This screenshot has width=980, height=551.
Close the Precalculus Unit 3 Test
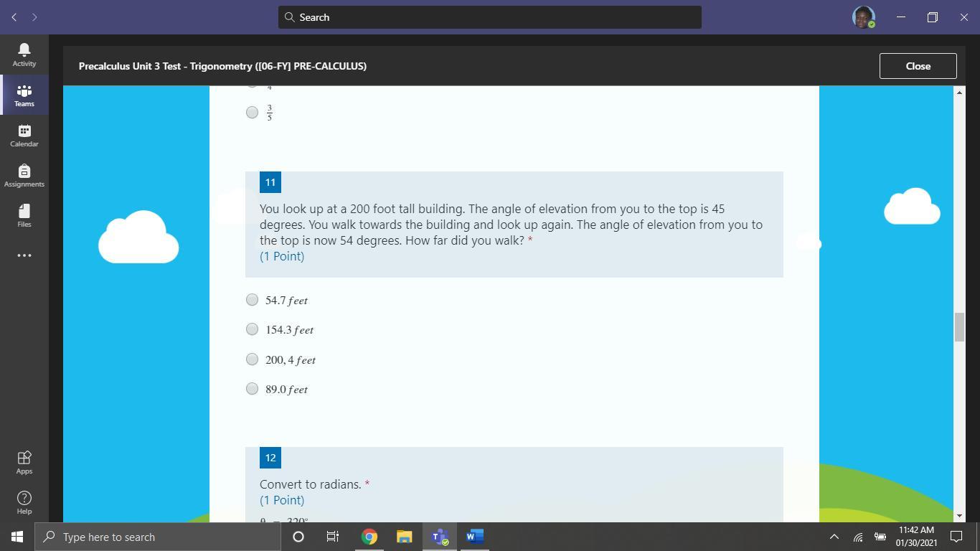(x=918, y=66)
